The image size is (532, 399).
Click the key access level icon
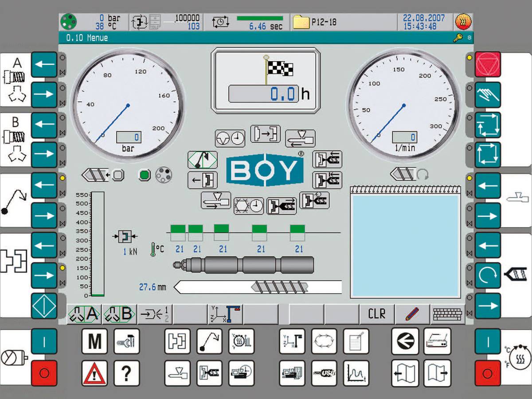458,38
